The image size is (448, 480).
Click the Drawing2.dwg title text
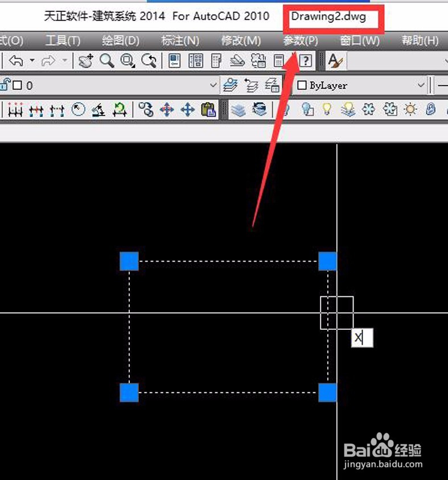[328, 16]
